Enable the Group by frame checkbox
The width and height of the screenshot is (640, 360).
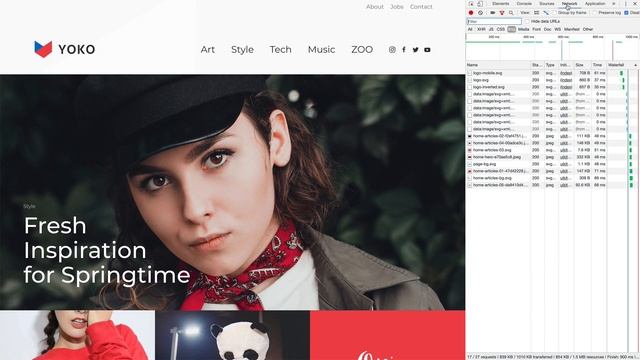[x=554, y=13]
